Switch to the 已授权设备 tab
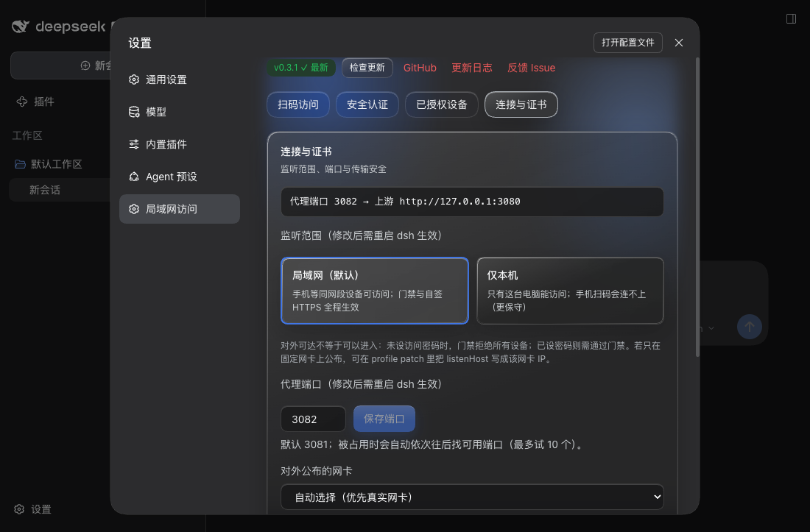 pyautogui.click(x=442, y=104)
